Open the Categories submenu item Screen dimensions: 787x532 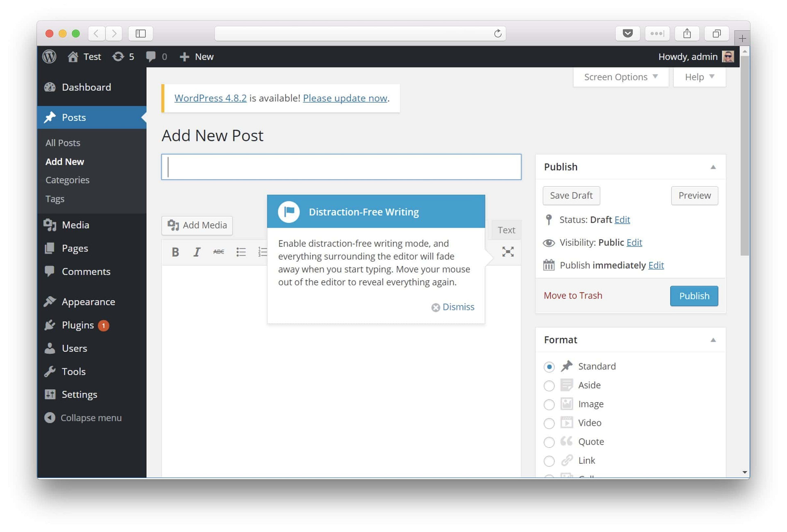pyautogui.click(x=67, y=180)
